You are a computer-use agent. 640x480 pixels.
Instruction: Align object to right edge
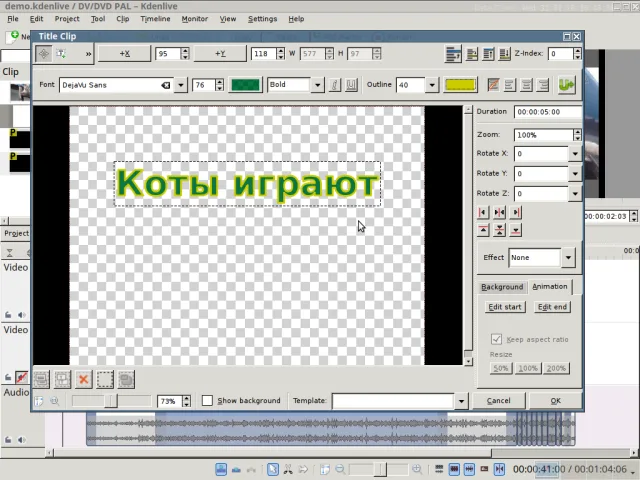click(x=516, y=212)
